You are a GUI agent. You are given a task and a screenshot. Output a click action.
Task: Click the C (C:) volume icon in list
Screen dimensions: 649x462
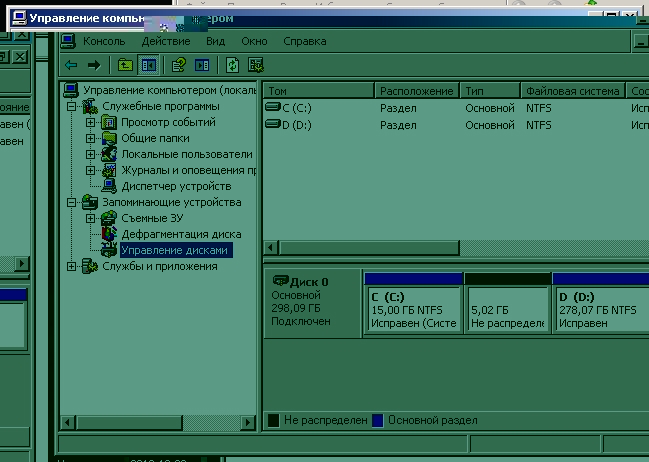pos(273,107)
